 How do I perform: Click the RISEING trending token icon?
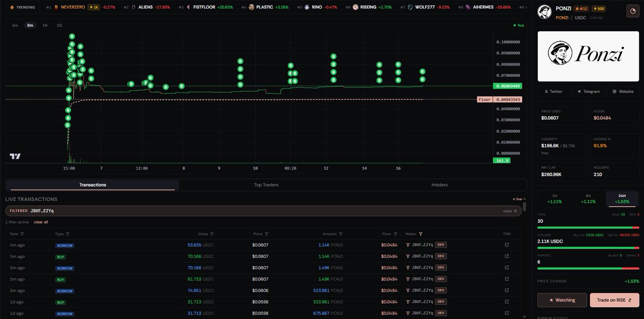pyautogui.click(x=355, y=8)
